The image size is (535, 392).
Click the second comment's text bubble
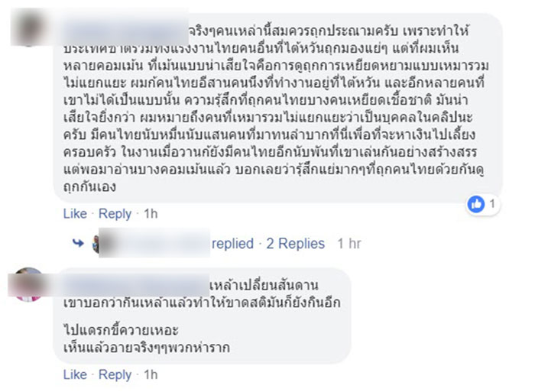click(206, 325)
